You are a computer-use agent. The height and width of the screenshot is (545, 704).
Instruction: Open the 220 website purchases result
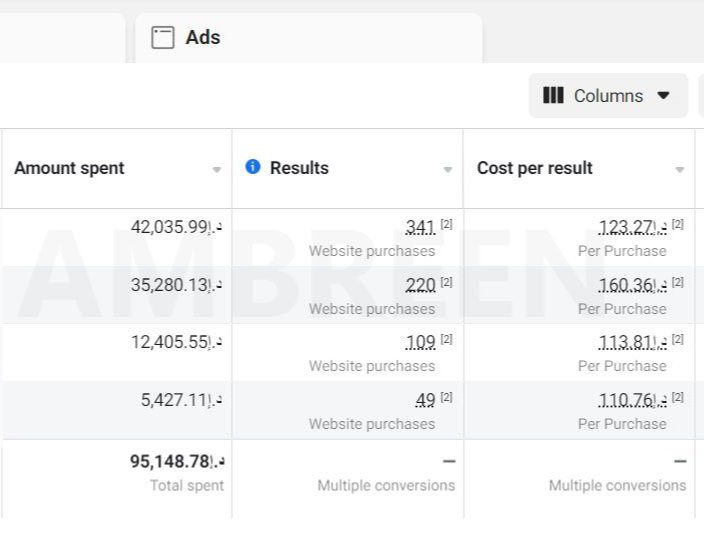[420, 286]
